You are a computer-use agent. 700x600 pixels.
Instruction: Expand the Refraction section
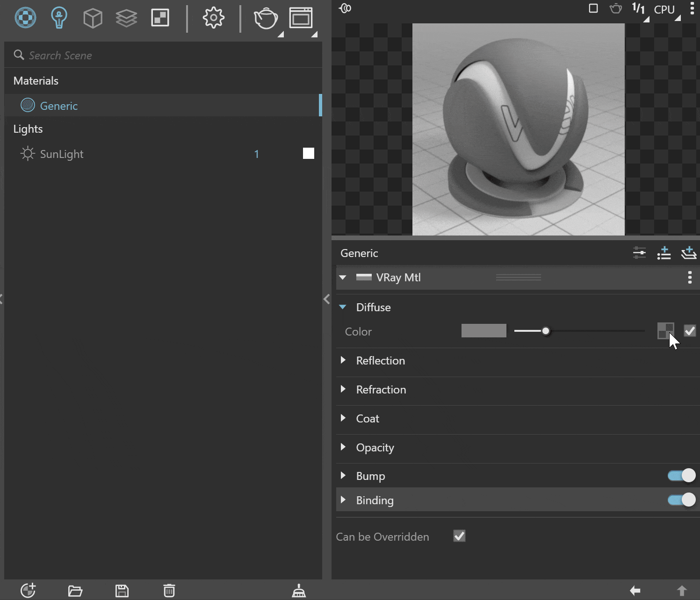pyautogui.click(x=343, y=389)
